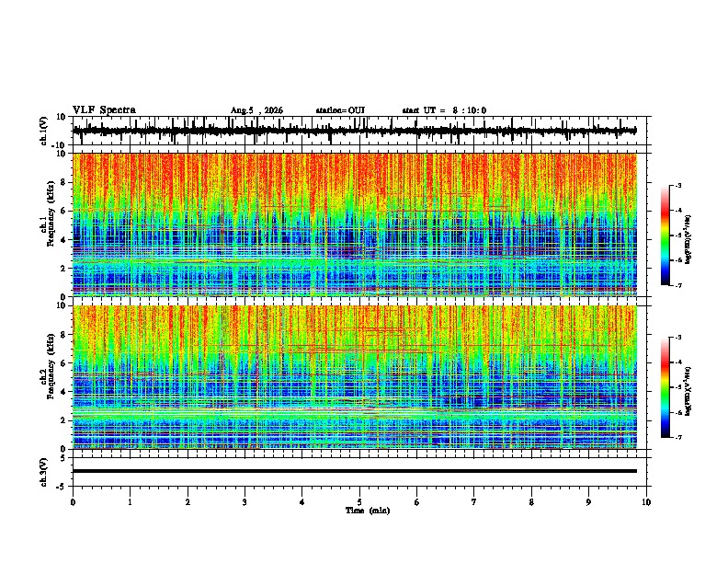728x563 pixels.
Task: Click the "station=OUJ" label
Action: (x=340, y=110)
